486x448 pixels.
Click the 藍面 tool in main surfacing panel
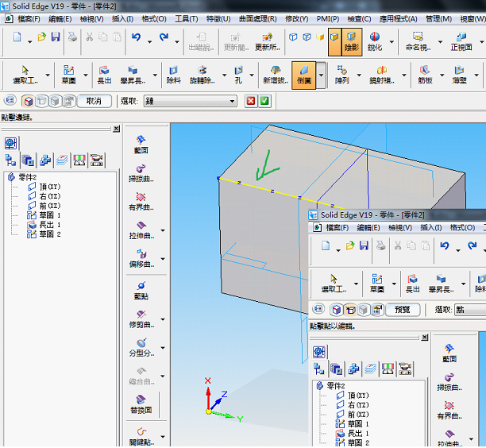pyautogui.click(x=141, y=145)
